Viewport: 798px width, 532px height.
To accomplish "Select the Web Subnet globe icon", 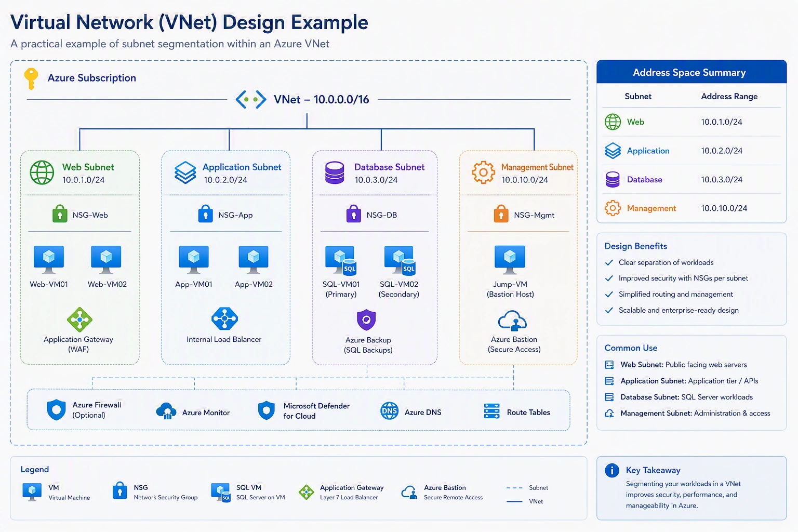I will pos(42,172).
